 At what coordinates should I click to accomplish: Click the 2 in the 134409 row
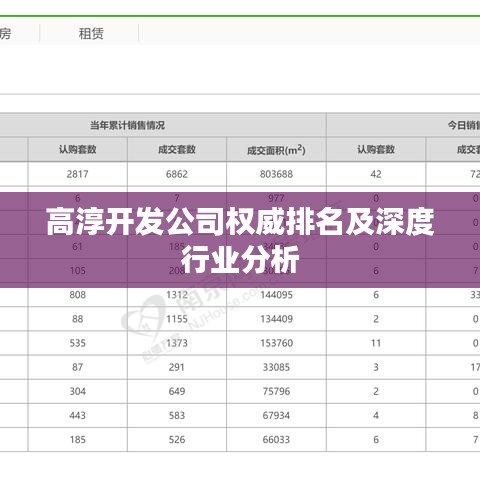(376, 319)
